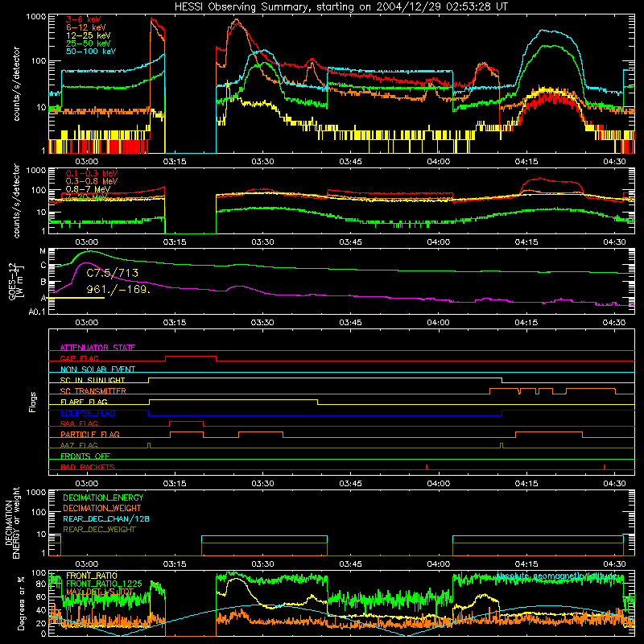Screen dimensions: 644x644
Task: Select the 6-12 keV legend label
Action: pyautogui.click(x=85, y=27)
